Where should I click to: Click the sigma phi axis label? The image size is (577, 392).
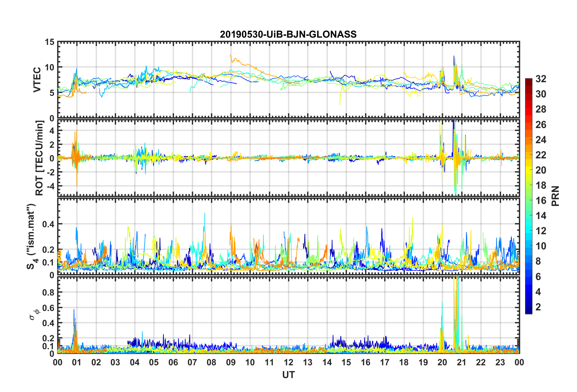(x=34, y=315)
